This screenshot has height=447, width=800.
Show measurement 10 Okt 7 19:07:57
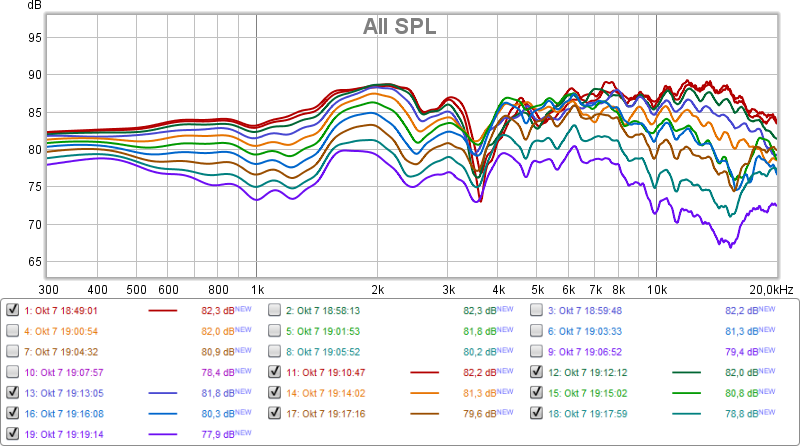click(12, 372)
